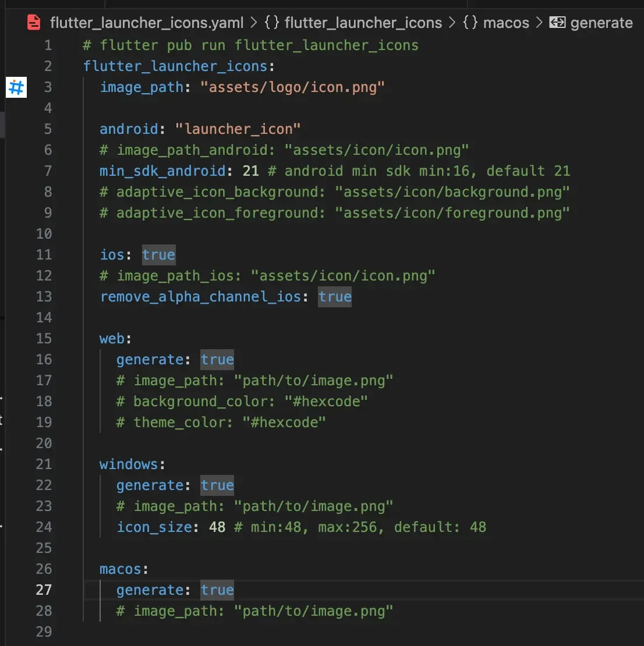Click "generate" key on line 22
Screen dimensions: 644x646
point(150,485)
